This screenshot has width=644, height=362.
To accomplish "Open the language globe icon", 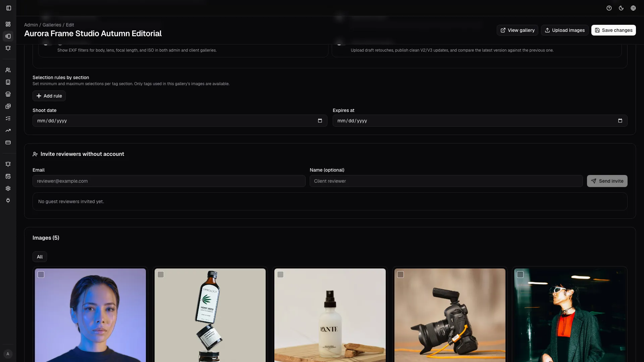I will pos(633,8).
